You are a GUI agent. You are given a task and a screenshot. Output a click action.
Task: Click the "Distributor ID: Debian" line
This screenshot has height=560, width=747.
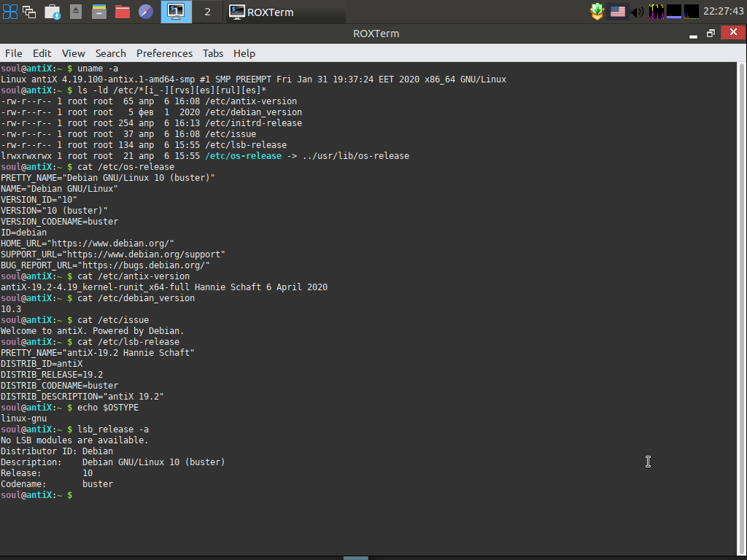click(x=57, y=452)
